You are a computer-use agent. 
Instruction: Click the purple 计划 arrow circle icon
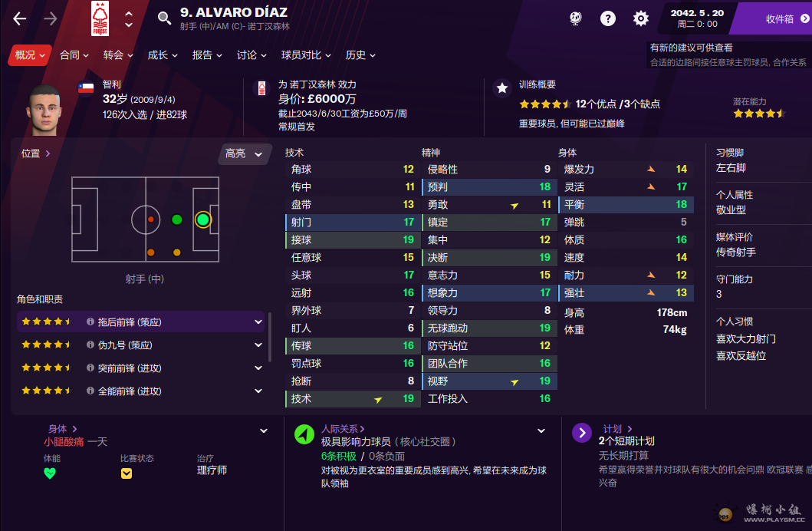(x=581, y=433)
